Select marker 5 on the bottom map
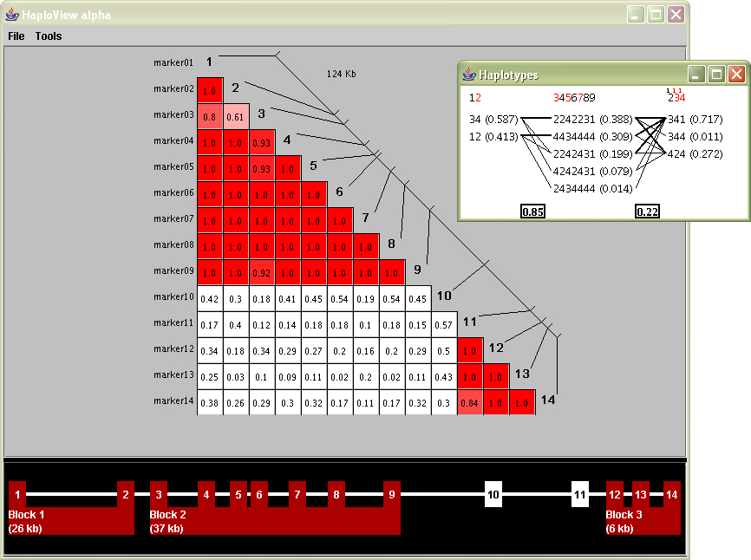 click(238, 494)
